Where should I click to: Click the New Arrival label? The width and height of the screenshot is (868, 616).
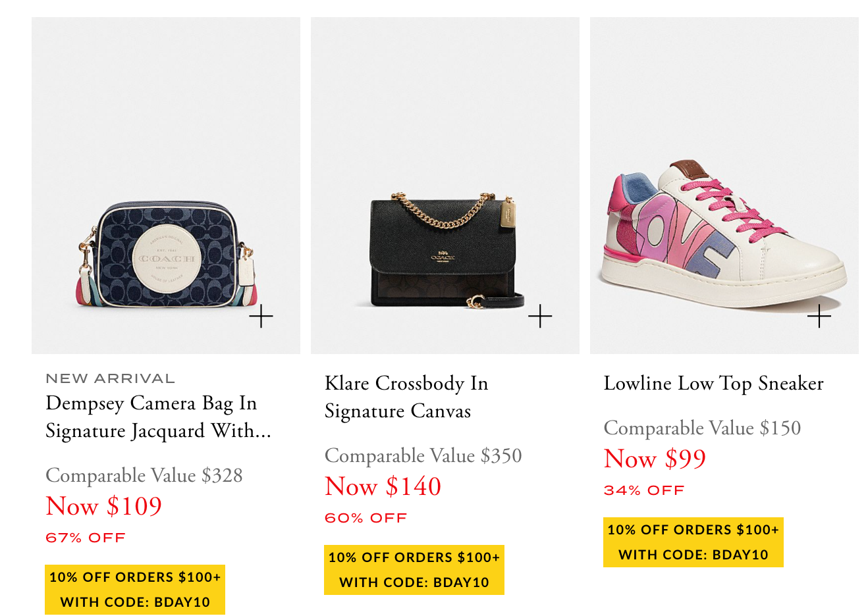(x=111, y=378)
